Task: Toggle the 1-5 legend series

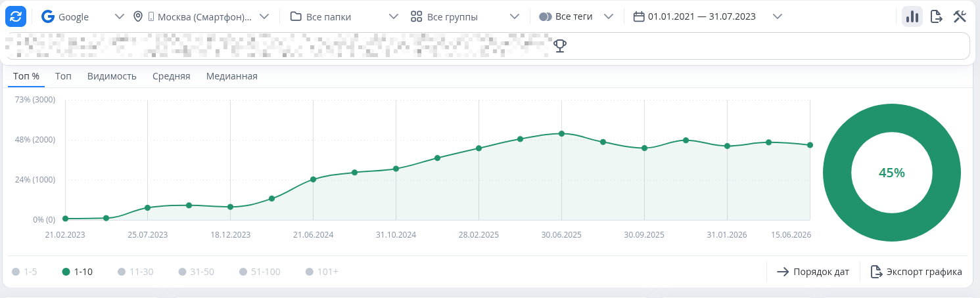Action: pos(24,272)
